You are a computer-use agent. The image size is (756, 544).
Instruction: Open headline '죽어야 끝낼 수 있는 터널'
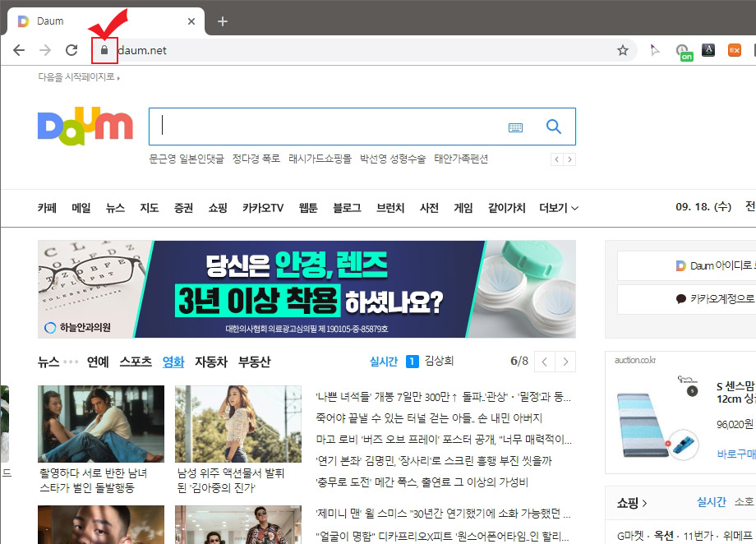point(429,418)
